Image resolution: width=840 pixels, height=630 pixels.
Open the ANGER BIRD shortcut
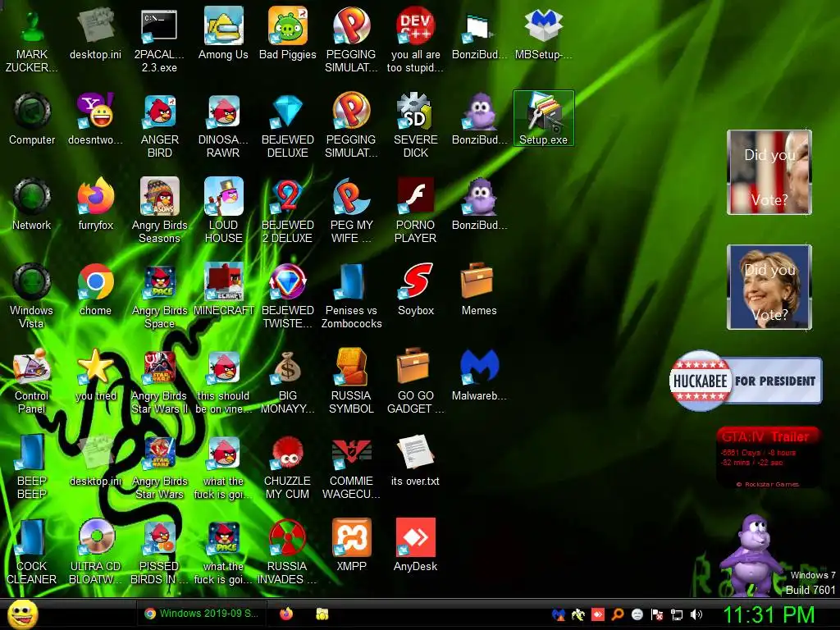[x=159, y=125]
